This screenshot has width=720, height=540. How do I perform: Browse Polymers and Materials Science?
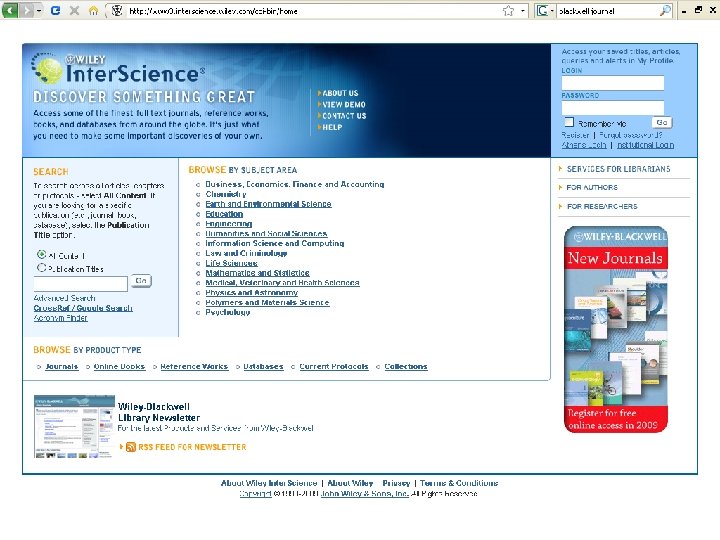pyautogui.click(x=267, y=303)
